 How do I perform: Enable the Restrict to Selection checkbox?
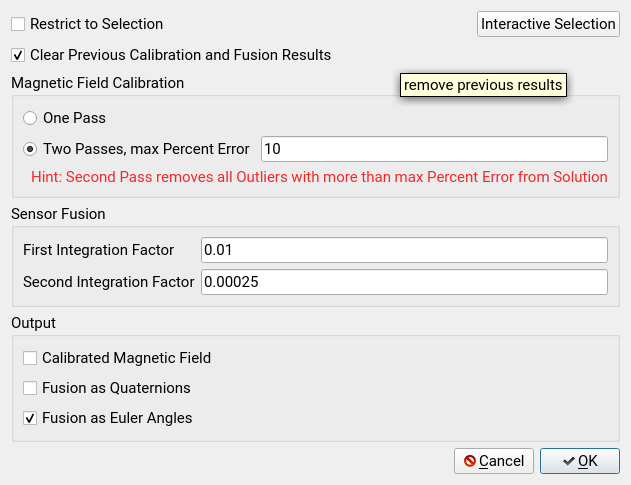coord(18,24)
